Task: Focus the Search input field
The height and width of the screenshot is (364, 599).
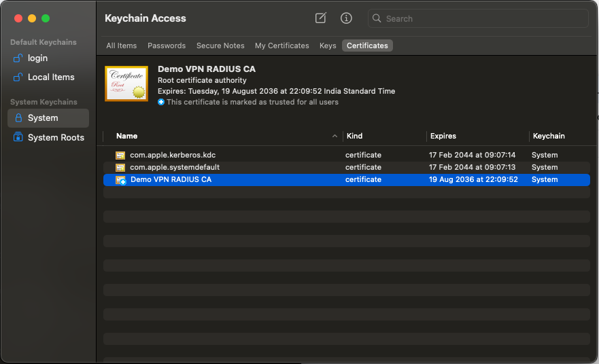Action: tap(478, 18)
